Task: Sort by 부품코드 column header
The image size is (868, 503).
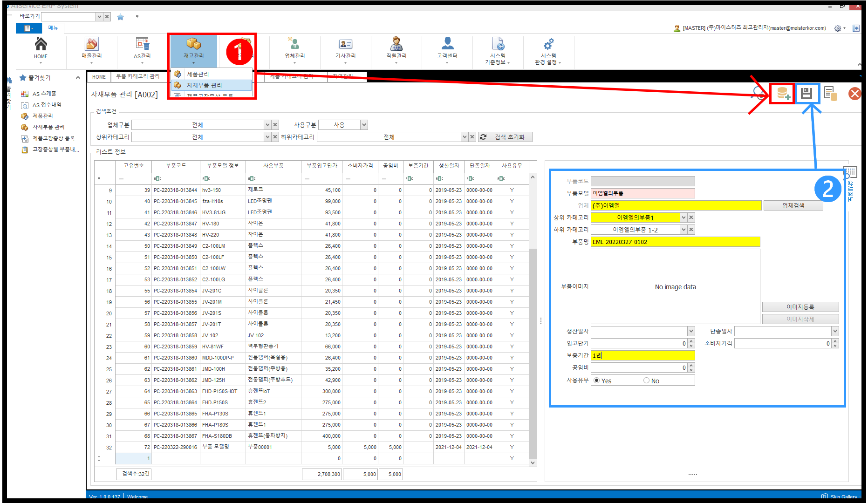Action: (x=176, y=166)
